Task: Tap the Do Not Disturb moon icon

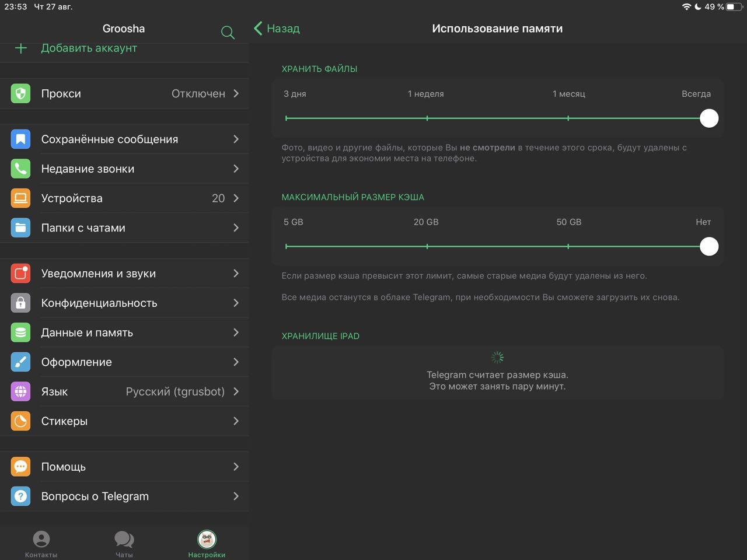Action: (x=697, y=7)
